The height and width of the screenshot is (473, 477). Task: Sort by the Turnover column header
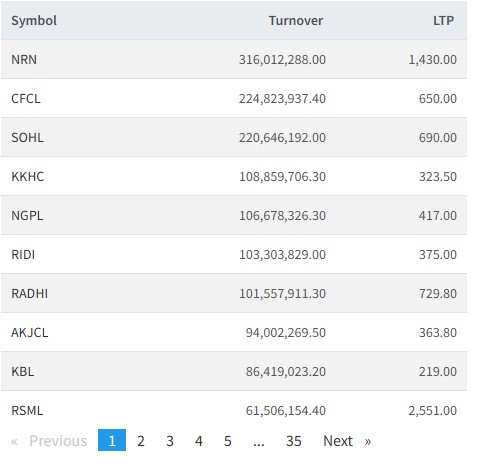[x=296, y=21]
